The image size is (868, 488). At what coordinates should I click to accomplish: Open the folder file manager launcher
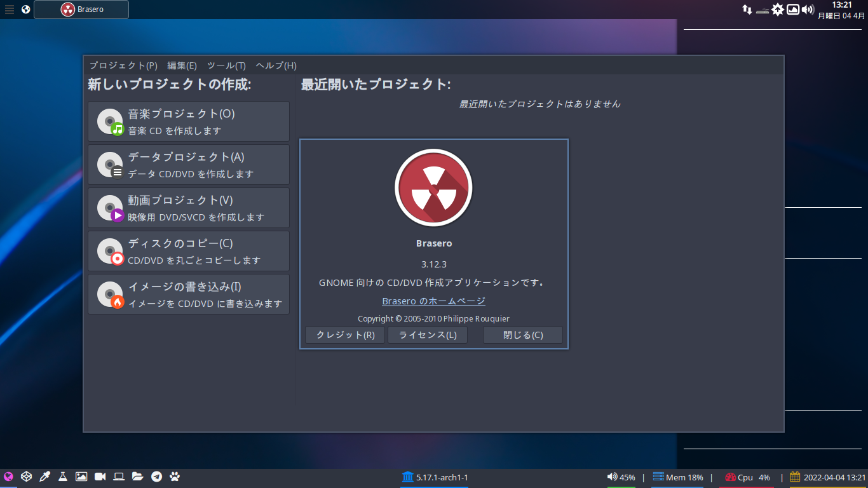[x=137, y=477]
